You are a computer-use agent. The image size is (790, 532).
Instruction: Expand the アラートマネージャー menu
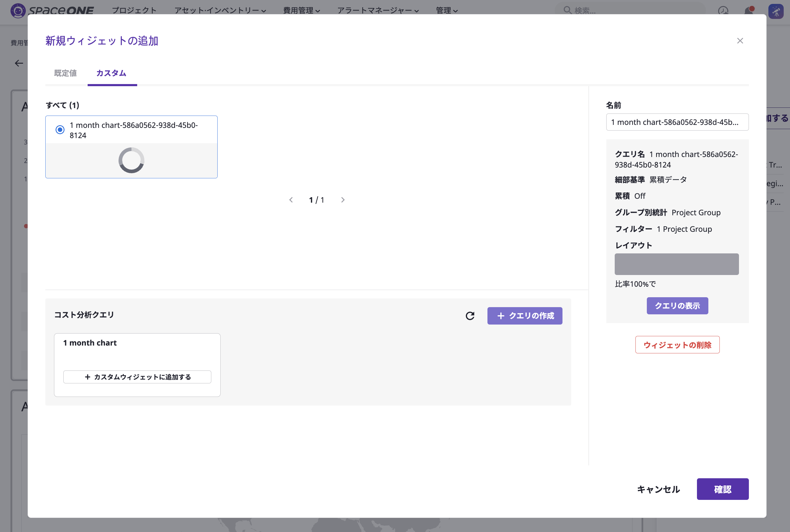[378, 11]
